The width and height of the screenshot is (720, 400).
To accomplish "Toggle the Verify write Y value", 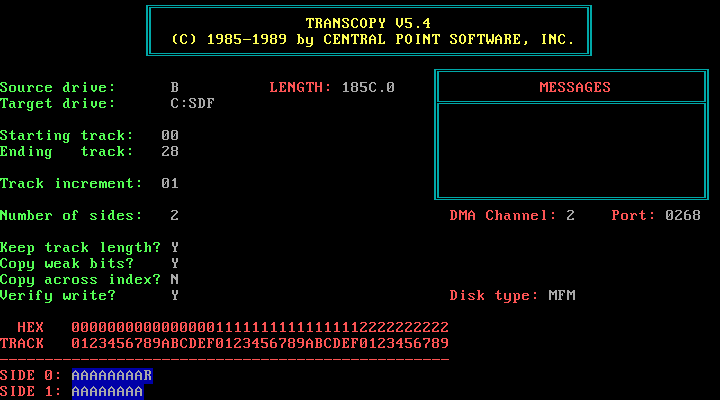I will click(175, 295).
